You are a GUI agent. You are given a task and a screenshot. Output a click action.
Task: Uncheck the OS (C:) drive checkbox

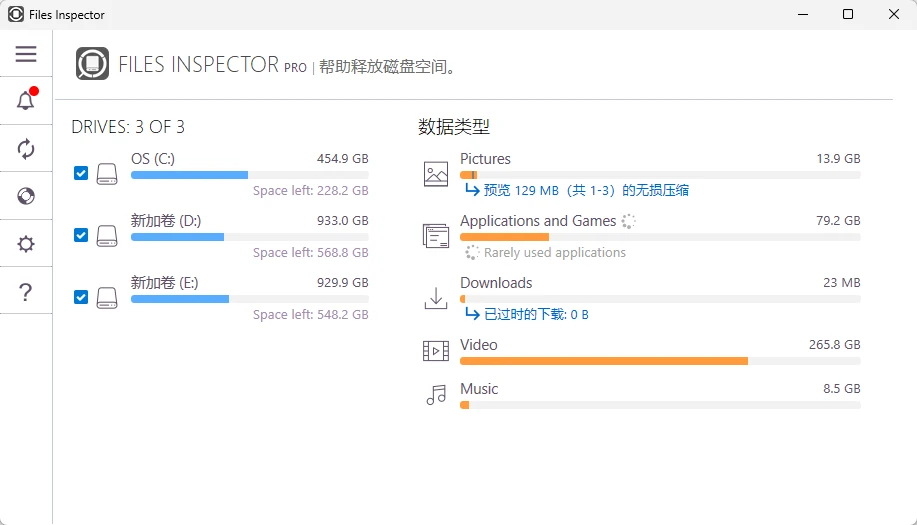(81, 174)
